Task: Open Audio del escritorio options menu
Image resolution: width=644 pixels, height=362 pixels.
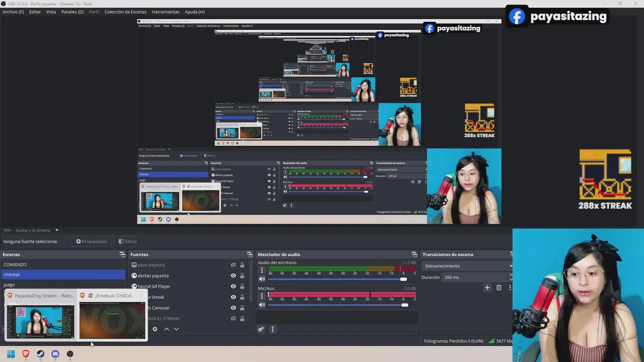Action: [262, 270]
